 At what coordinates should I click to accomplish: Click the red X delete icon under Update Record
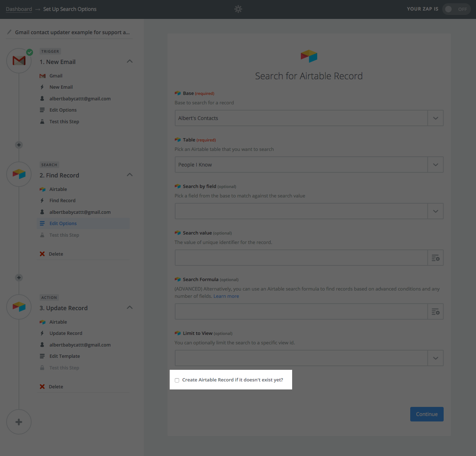(42, 387)
